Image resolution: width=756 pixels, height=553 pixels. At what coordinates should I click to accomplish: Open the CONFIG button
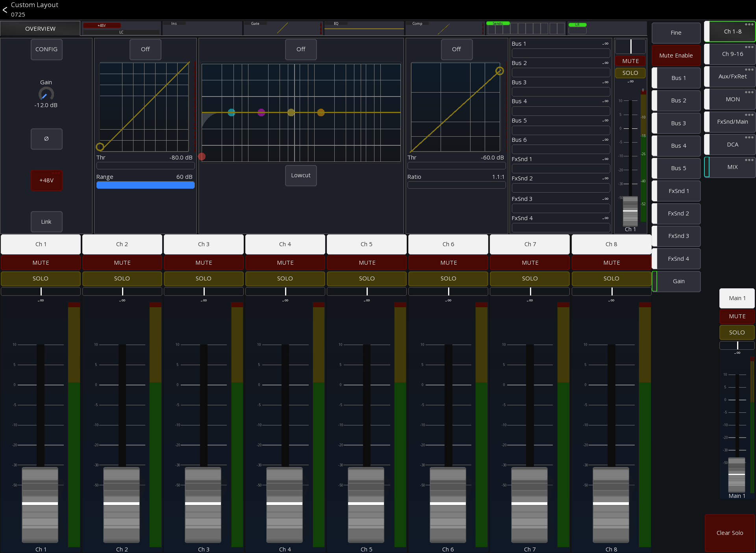pyautogui.click(x=46, y=49)
